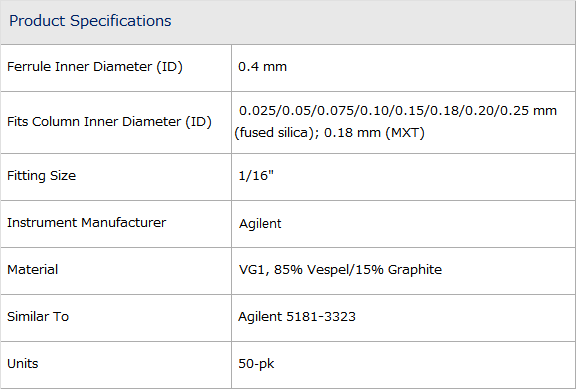The image size is (576, 389).
Task: Click the 50-pk units value
Action: click(x=256, y=364)
